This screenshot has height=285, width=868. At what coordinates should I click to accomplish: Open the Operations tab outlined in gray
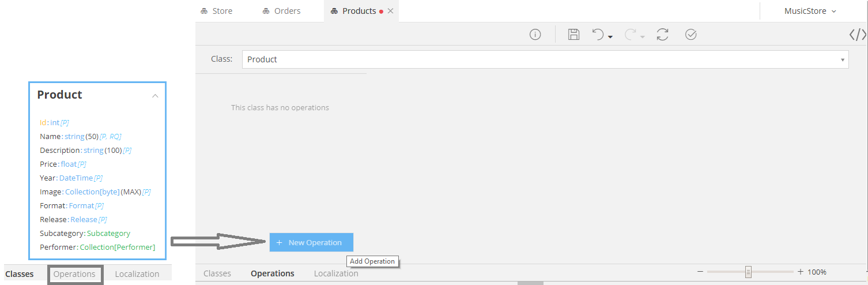coord(74,274)
